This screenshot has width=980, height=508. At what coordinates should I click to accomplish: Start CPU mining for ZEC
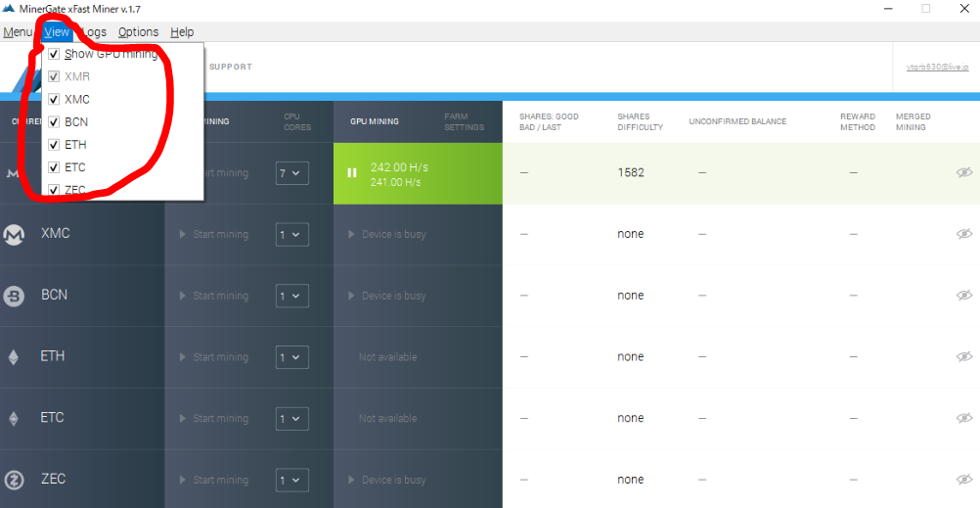click(x=214, y=480)
